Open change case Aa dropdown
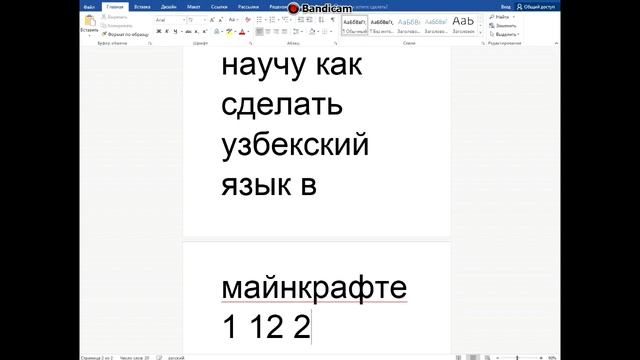Image resolution: width=640 pixels, height=360 pixels. (233, 20)
